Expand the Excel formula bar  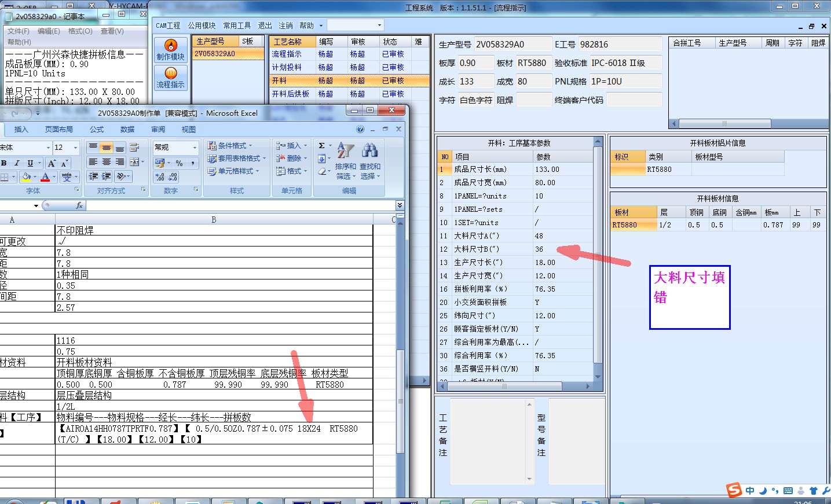[400, 205]
